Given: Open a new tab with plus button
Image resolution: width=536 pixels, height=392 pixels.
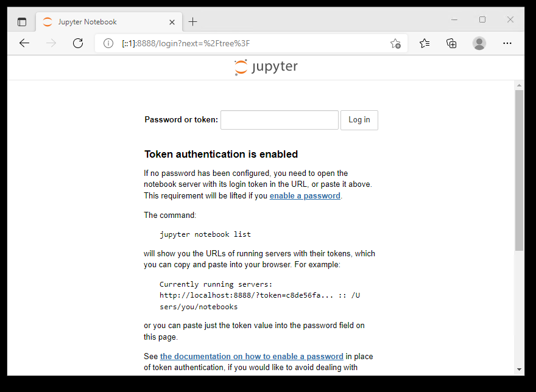Looking at the screenshot, I should tap(193, 22).
